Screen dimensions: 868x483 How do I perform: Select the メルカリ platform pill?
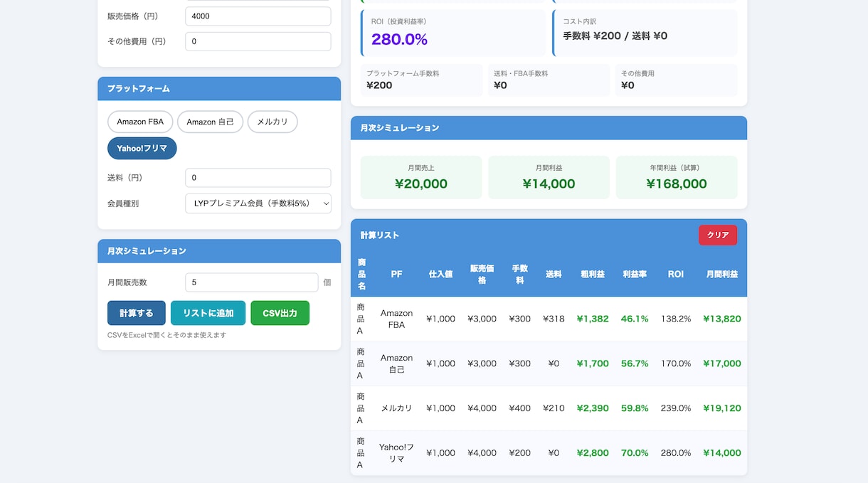pyautogui.click(x=272, y=122)
